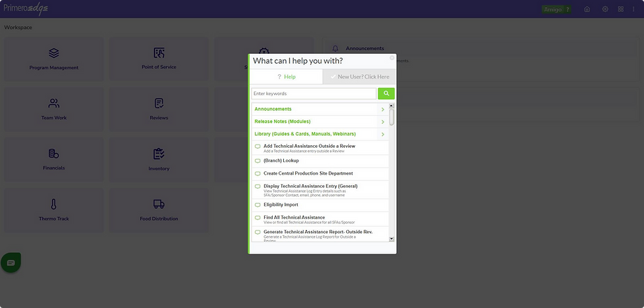This screenshot has width=644, height=308.
Task: Click the Enter keywords search field
Action: coord(314,94)
